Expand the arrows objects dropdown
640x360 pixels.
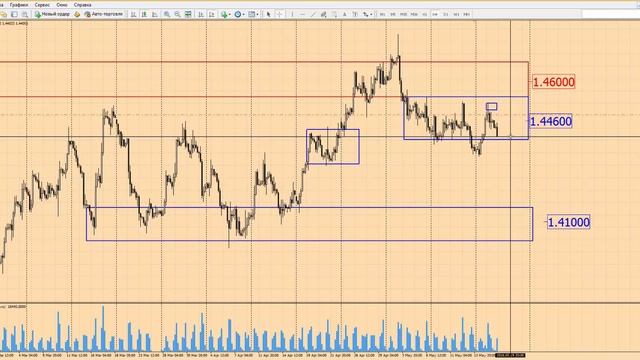tap(371, 15)
